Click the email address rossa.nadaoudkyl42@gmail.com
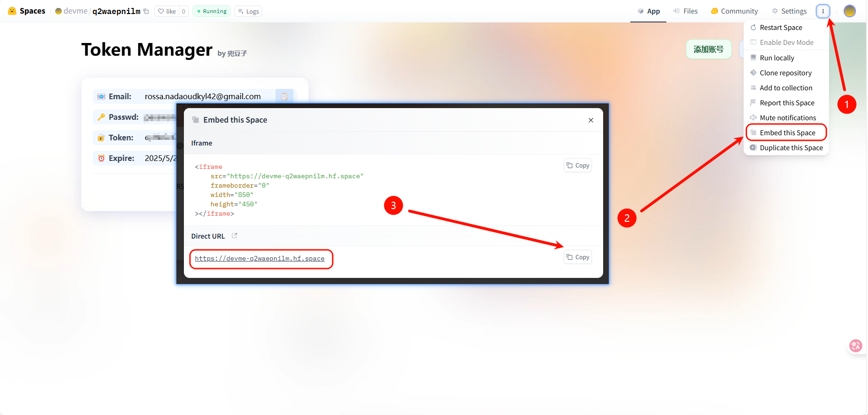Viewport: 868px width, 415px height. pos(203,96)
